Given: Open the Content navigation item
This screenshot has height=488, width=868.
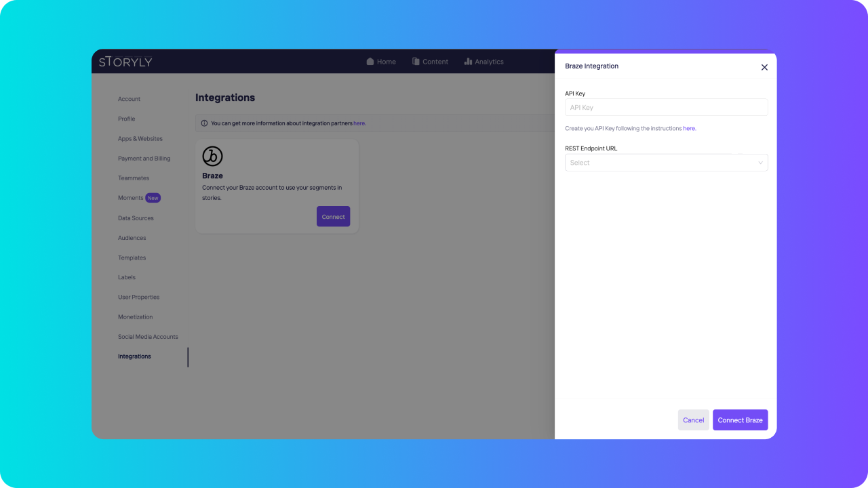Looking at the screenshot, I should click(430, 62).
